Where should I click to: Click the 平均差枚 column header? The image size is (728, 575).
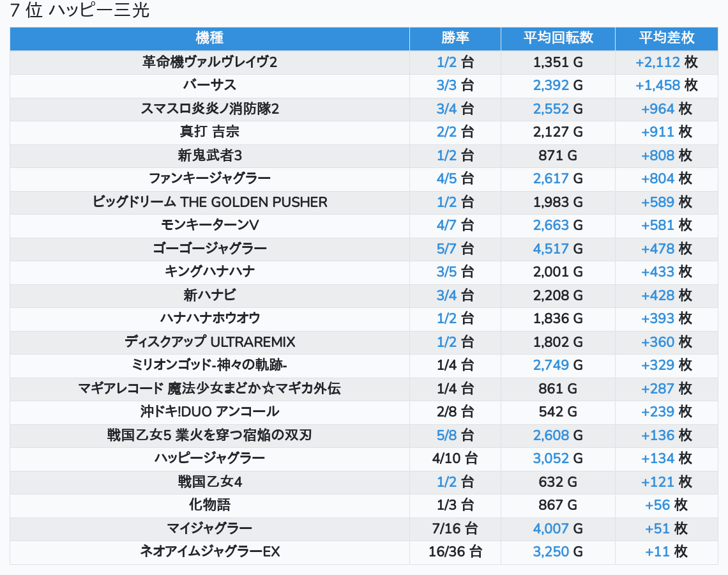[666, 38]
